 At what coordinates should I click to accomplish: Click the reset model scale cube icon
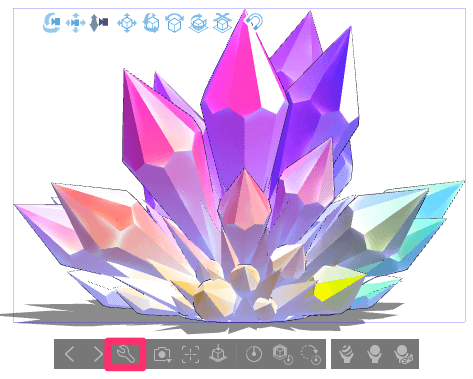coord(283,354)
